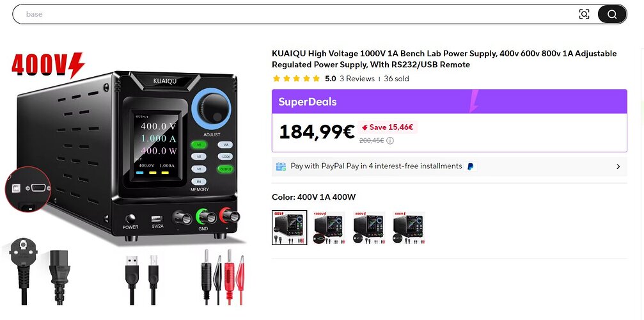Select the 1000V variant thumbnail

click(329, 228)
